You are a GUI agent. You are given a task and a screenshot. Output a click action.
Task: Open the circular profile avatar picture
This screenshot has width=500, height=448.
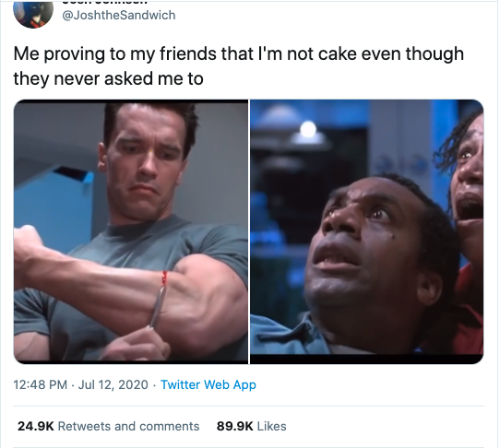click(33, 14)
